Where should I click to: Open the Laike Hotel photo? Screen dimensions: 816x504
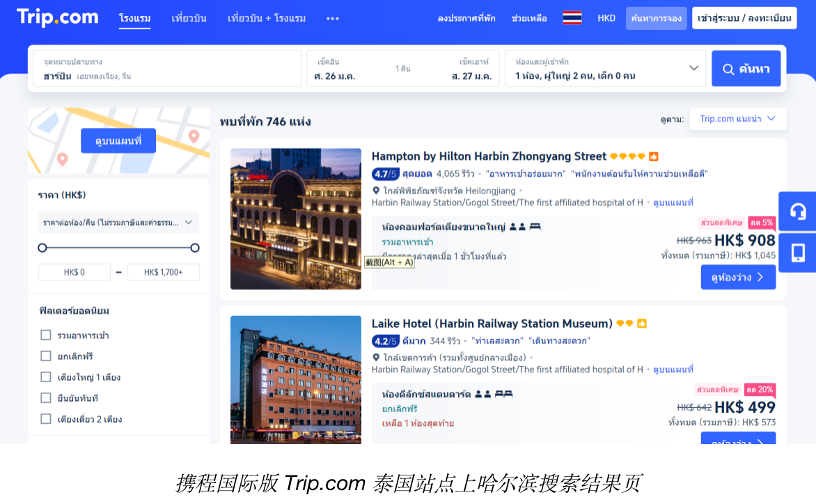[296, 379]
